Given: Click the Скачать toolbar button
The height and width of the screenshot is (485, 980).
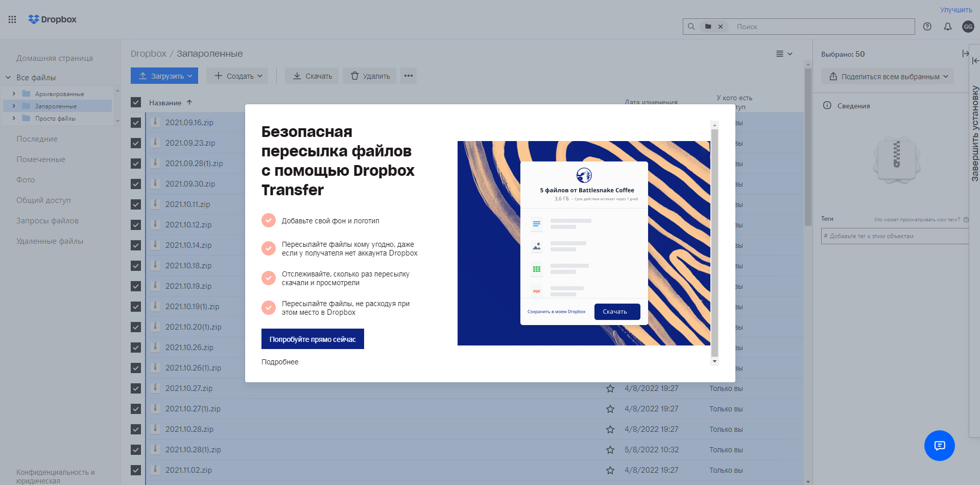Looking at the screenshot, I should click(312, 76).
